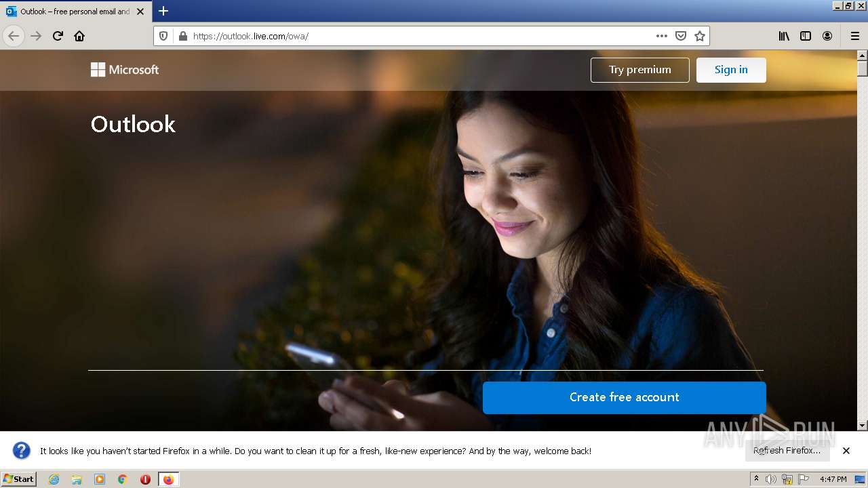Click page scrollbar down arrow
This screenshot has height=488, width=868.
coord(863,426)
